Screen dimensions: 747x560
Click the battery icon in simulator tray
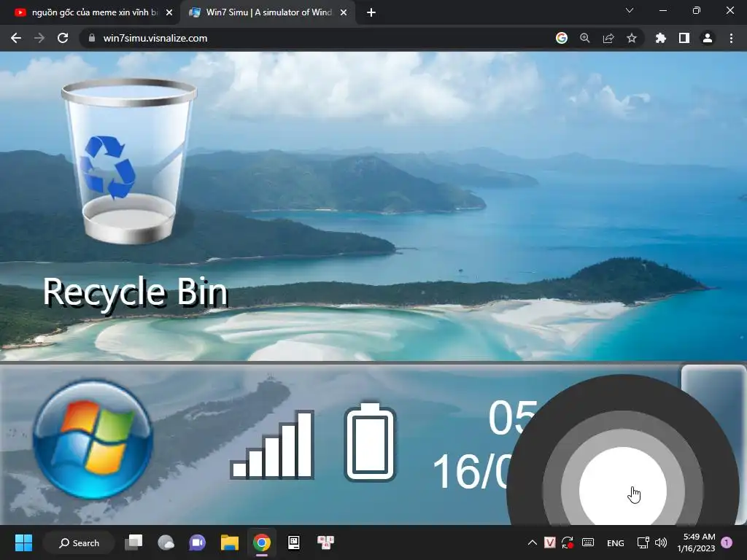pos(370,442)
